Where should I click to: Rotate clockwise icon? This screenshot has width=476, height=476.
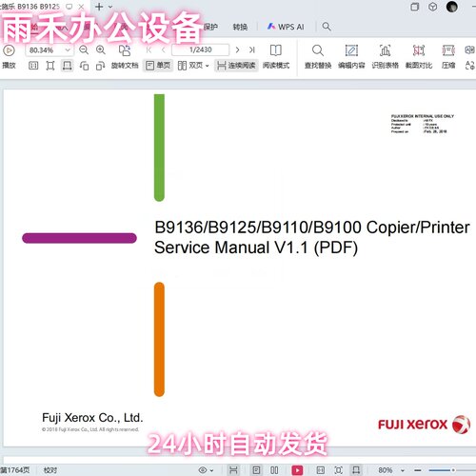(100, 66)
